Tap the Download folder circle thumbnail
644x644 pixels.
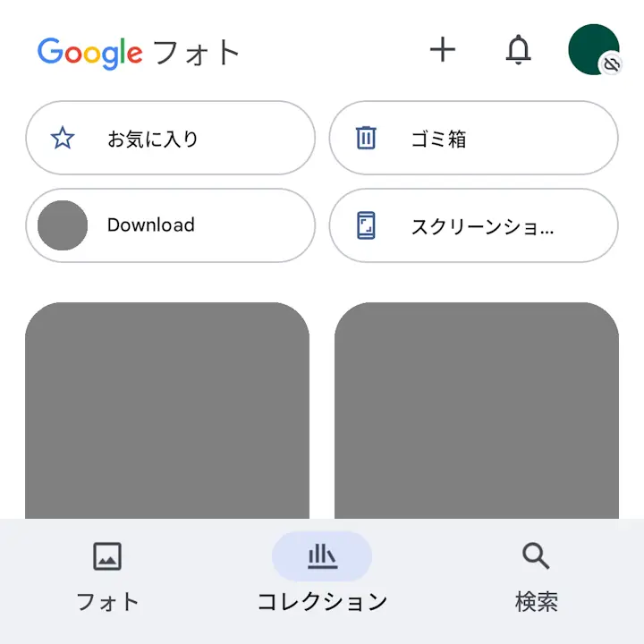point(63,225)
